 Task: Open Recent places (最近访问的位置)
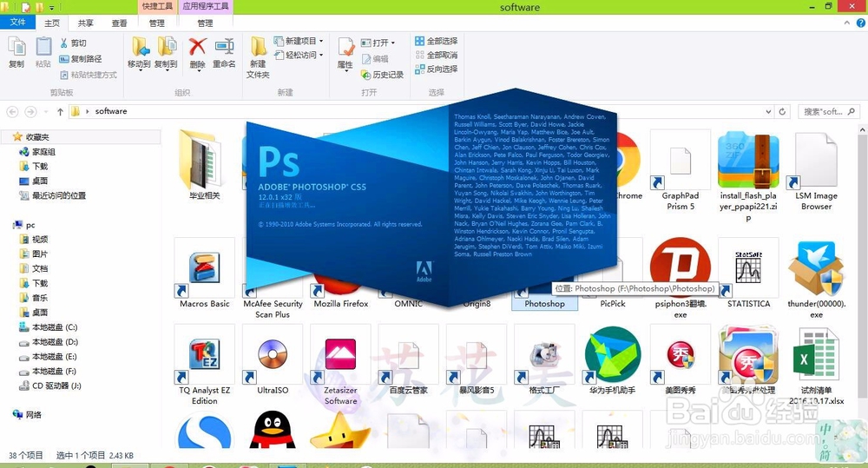[x=53, y=195]
